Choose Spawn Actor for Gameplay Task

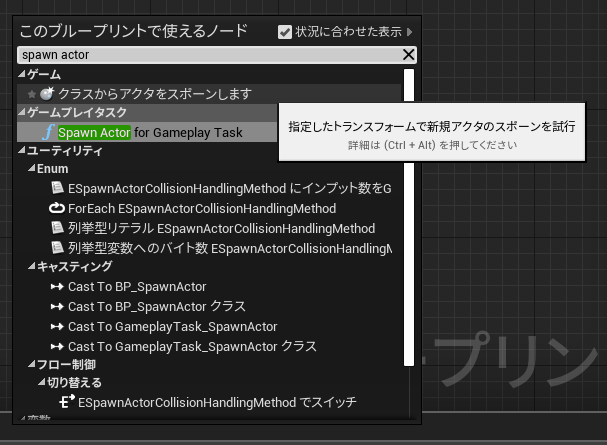(147, 132)
